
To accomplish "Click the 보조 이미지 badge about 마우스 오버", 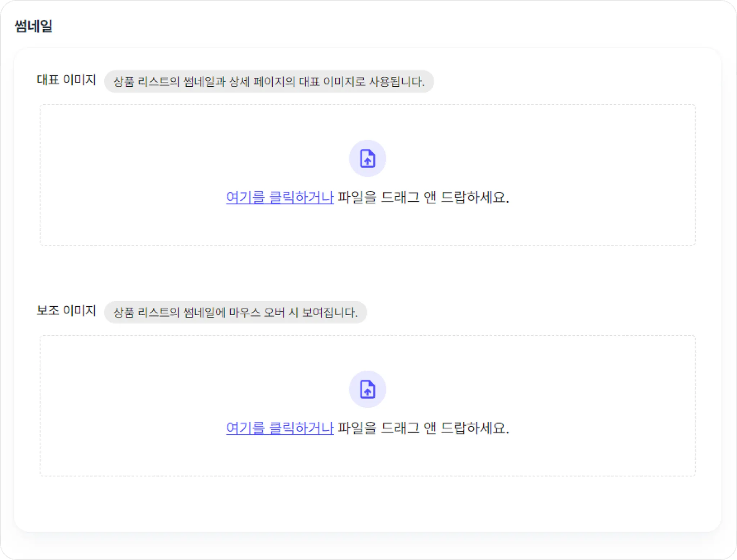I will click(236, 312).
